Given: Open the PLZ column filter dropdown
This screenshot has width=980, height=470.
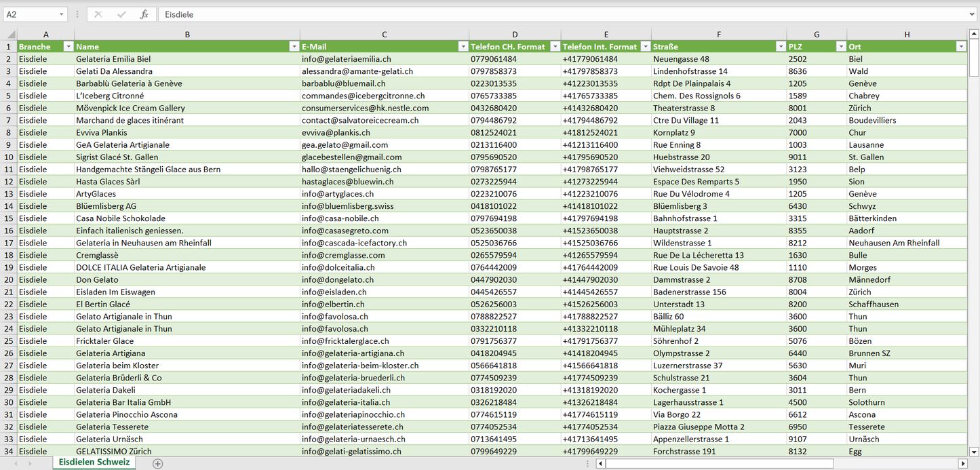Looking at the screenshot, I should pyautogui.click(x=841, y=47).
